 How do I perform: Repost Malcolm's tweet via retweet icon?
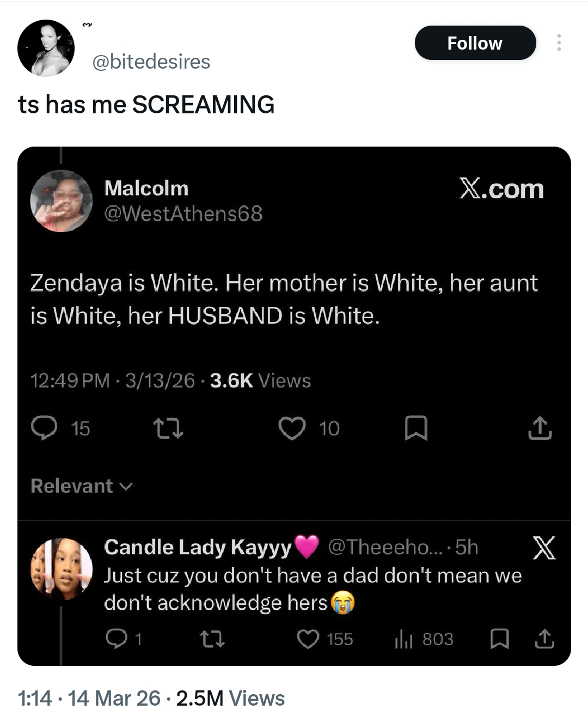coord(168,428)
